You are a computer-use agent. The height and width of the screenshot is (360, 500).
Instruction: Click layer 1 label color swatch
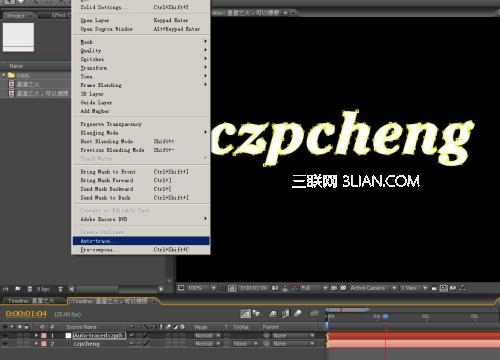click(x=44, y=335)
